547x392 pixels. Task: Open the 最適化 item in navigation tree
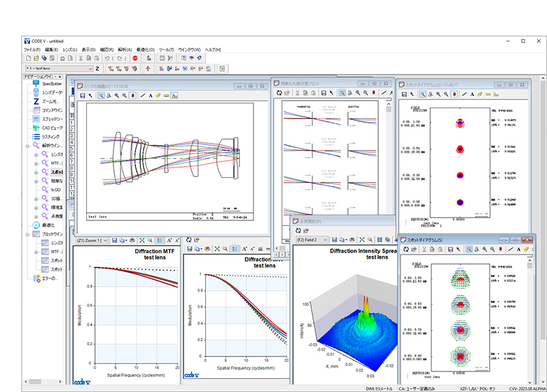click(44, 225)
